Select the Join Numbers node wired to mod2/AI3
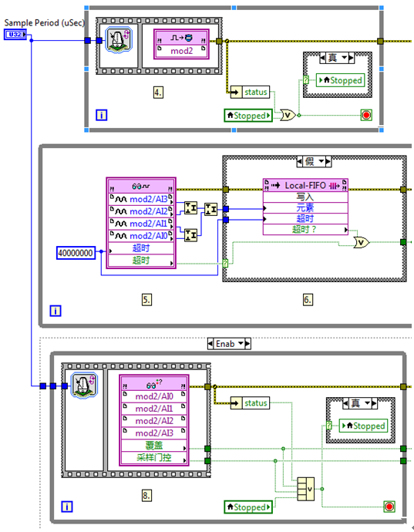This screenshot has height=532, width=414. click(x=190, y=207)
